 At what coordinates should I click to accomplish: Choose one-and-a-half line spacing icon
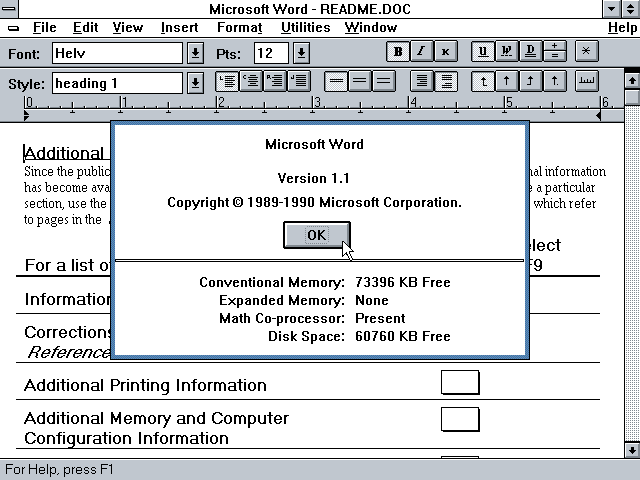point(360,81)
